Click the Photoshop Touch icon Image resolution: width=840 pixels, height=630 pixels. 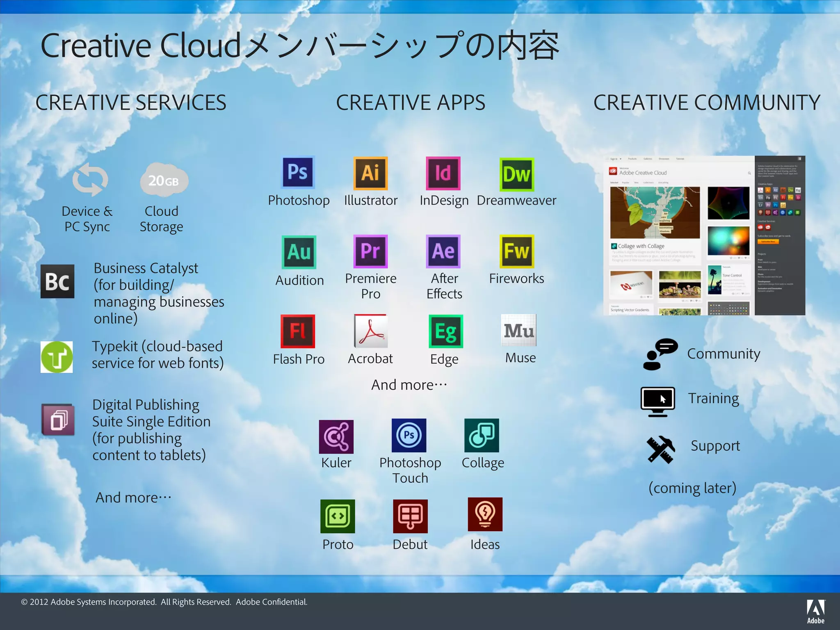[409, 435]
